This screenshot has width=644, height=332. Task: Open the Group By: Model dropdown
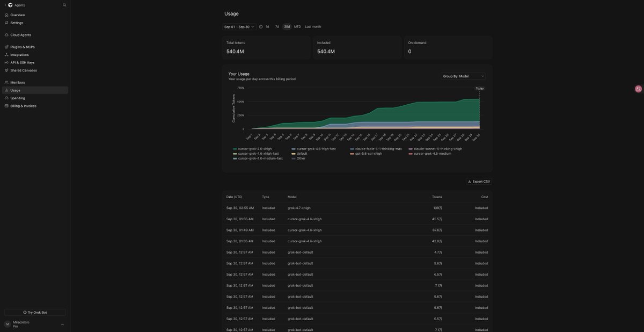pos(464,76)
